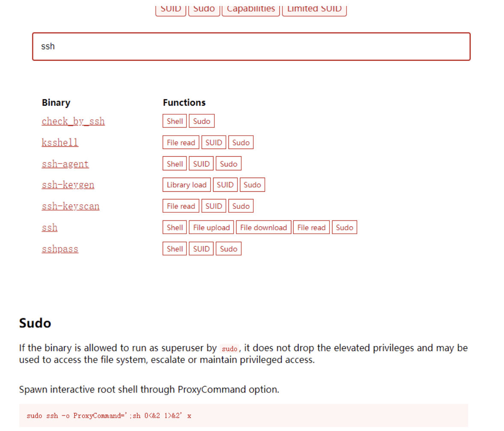Click Sudo tag in ssh-keyscan row
Viewport: 504px width, 431px height.
[241, 206]
